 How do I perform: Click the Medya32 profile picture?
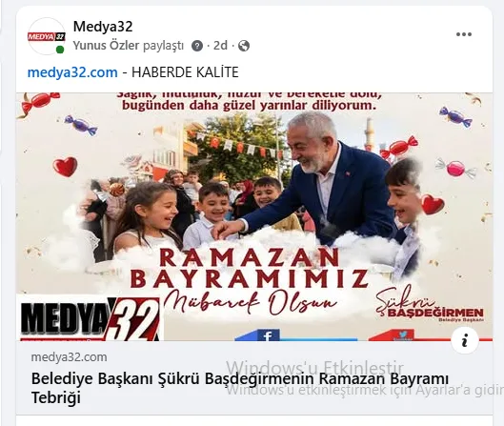tap(47, 36)
